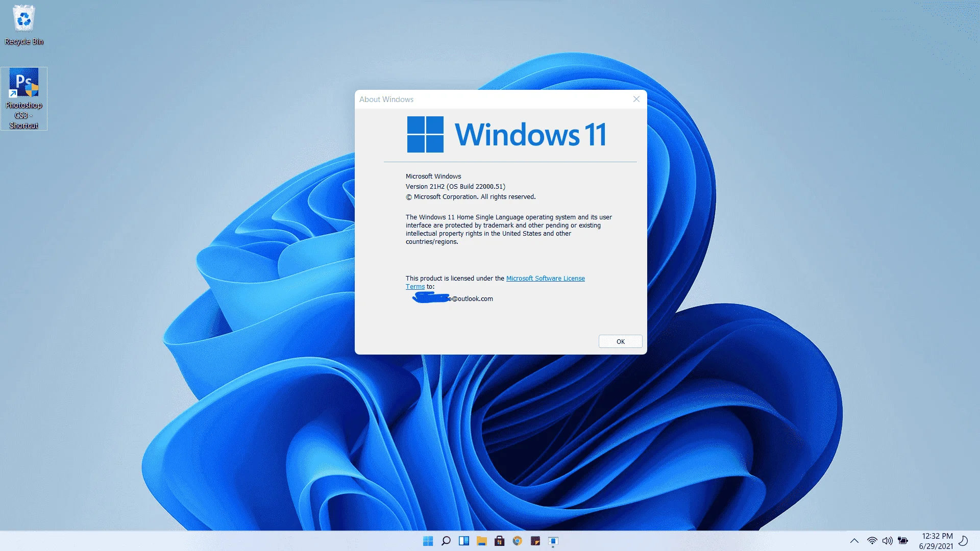Viewport: 980px width, 551px height.
Task: Open taskbar Search
Action: click(446, 541)
